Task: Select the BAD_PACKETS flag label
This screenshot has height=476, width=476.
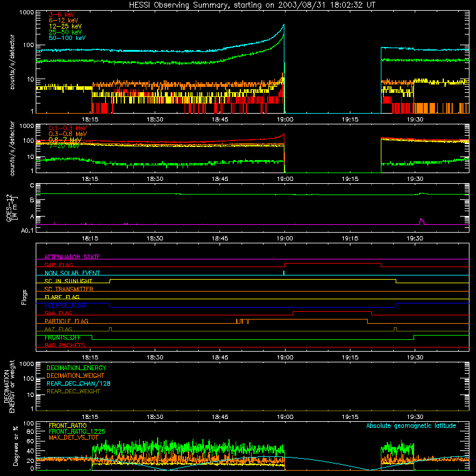Action: 65,345
